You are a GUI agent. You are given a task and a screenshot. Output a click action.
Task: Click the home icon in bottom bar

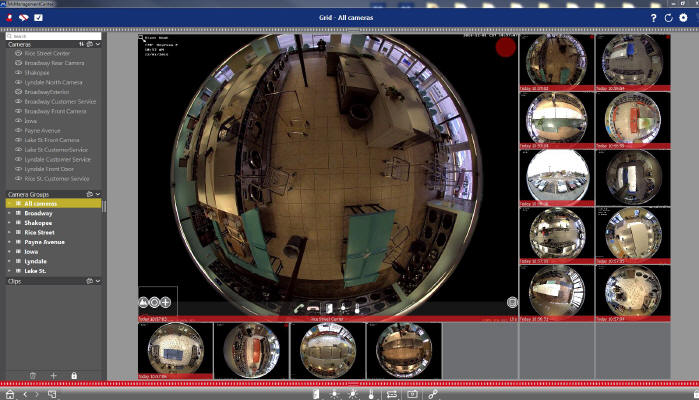10,395
